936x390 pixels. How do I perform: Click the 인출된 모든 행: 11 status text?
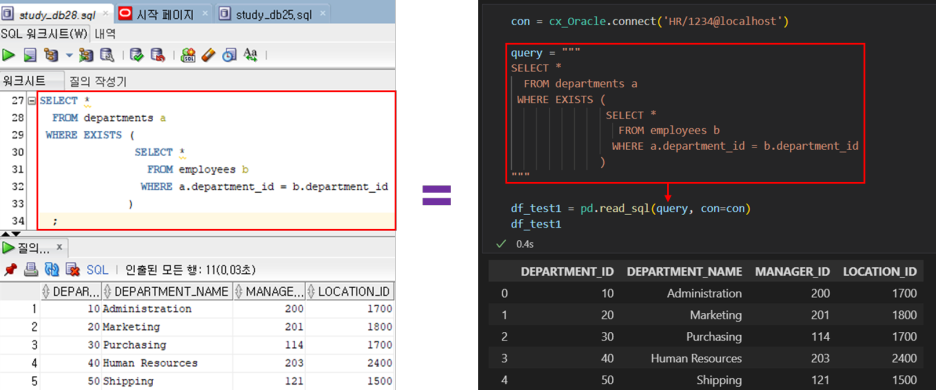click(190, 270)
